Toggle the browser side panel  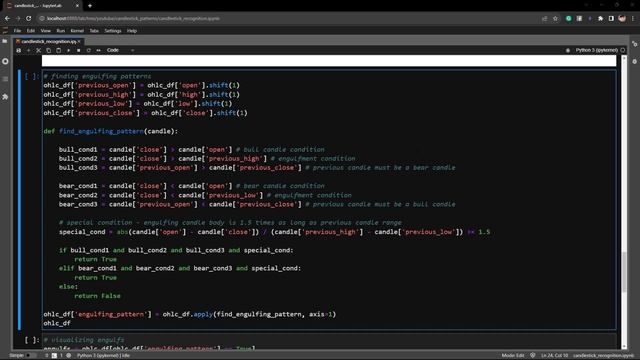pyautogui.click(x=611, y=18)
